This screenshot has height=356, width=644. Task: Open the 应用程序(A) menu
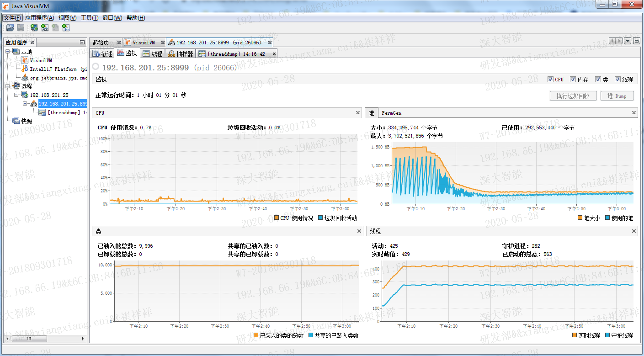[x=40, y=18]
